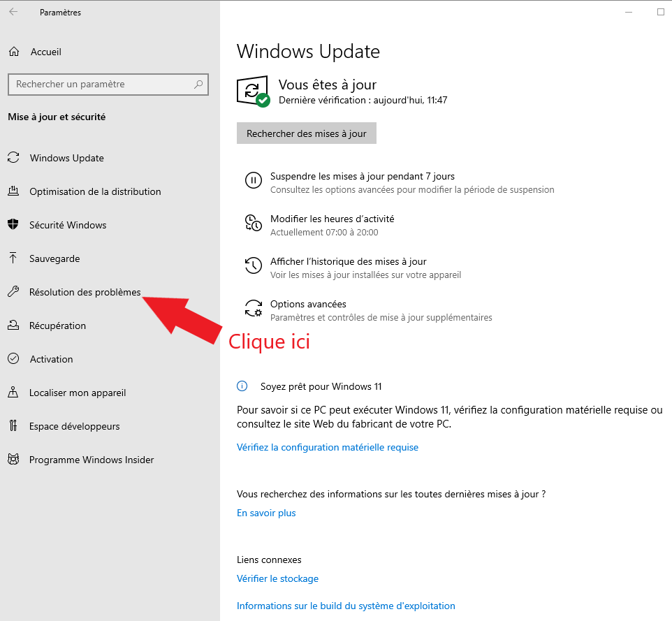Open Windows Update section in sidebar
The height and width of the screenshot is (621, 672).
pos(66,158)
